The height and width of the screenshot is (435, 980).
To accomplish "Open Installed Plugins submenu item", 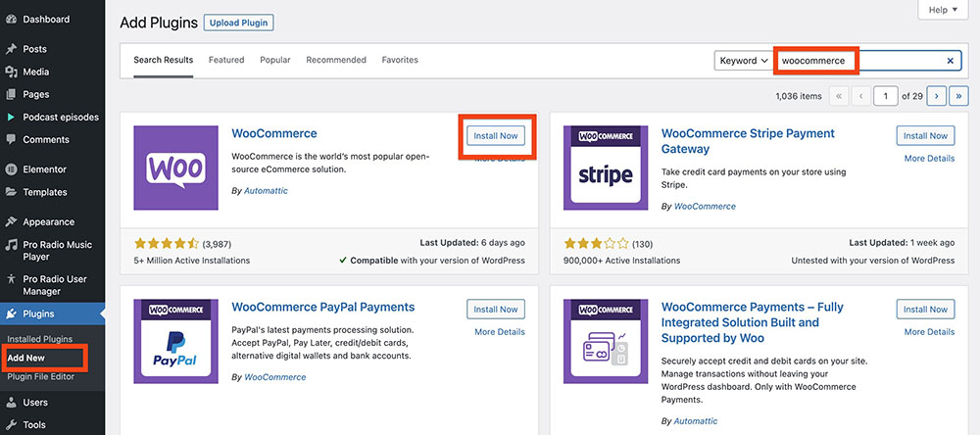I will (40, 339).
